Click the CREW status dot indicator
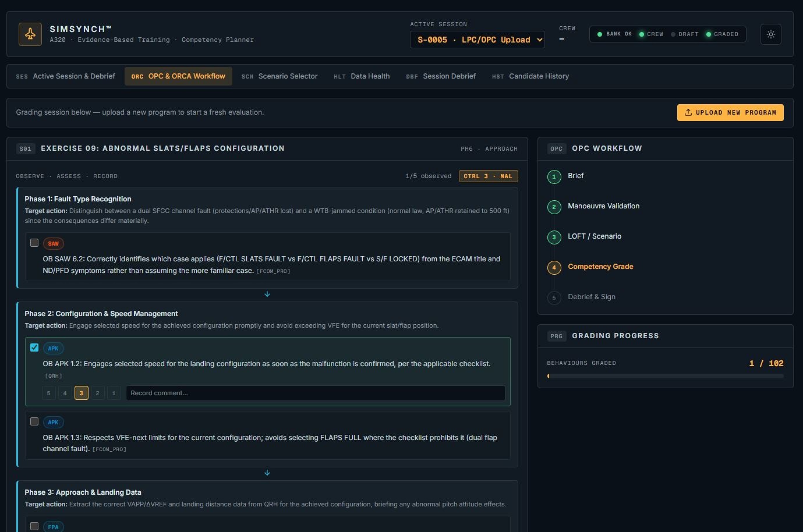 point(642,34)
